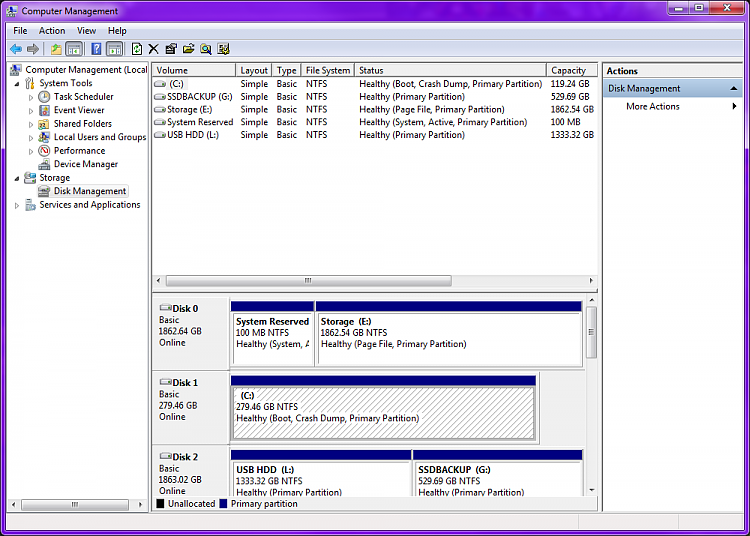Select the USB HDD (L:) volume row
Screen dimensions: 750x536
[375, 135]
